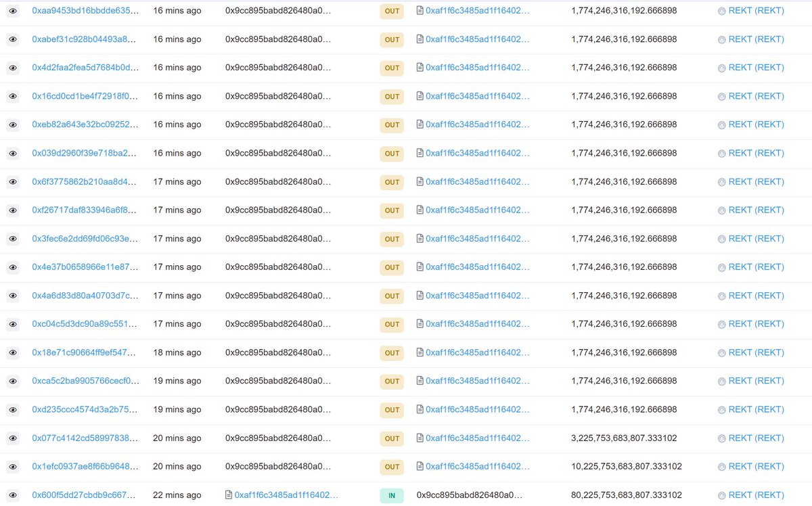812x506 pixels.
Task: Open 0xaf1f6c3485ad1f16402 address in 0x4a6d83d80a40703d7c row
Action: (478, 296)
